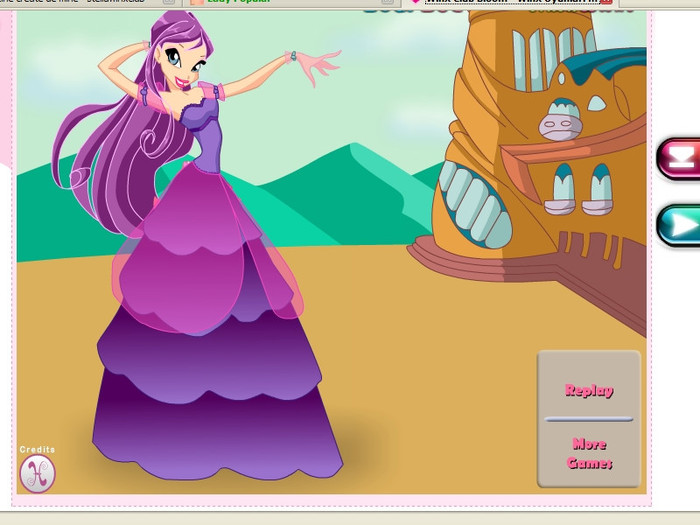Click the Credits text label
The image size is (700, 525).
pos(37,450)
